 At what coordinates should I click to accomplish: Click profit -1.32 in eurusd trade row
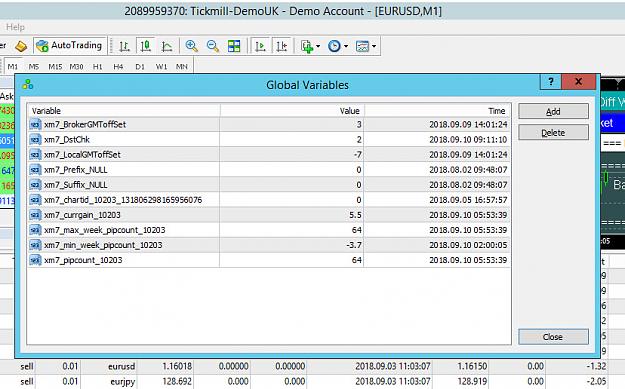tap(596, 366)
